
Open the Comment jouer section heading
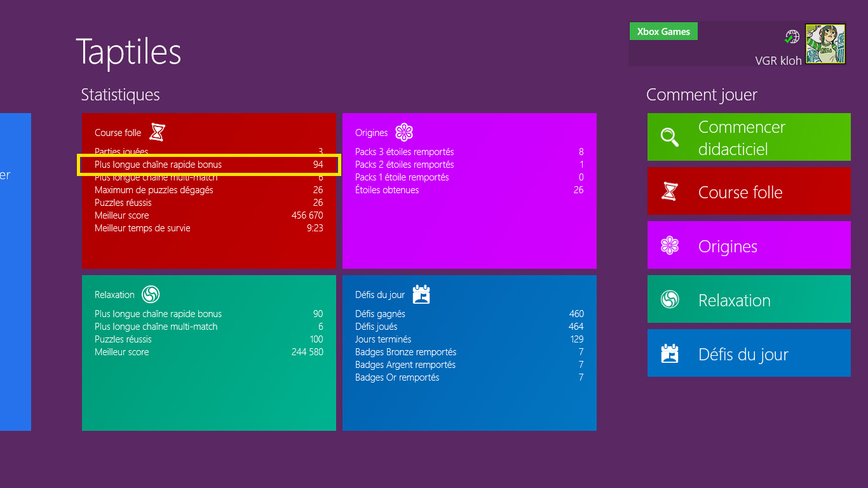tap(702, 95)
